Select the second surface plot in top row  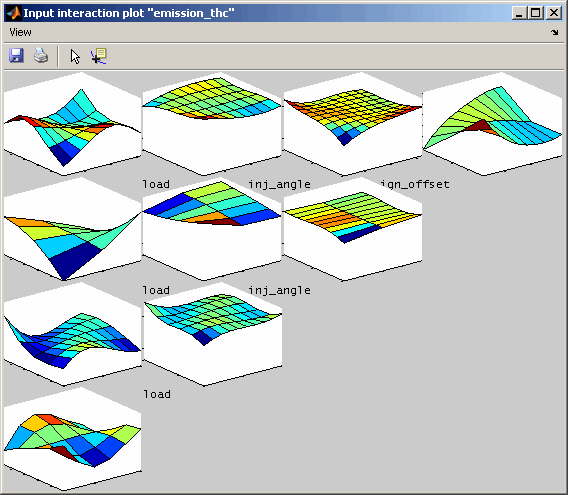212,124
